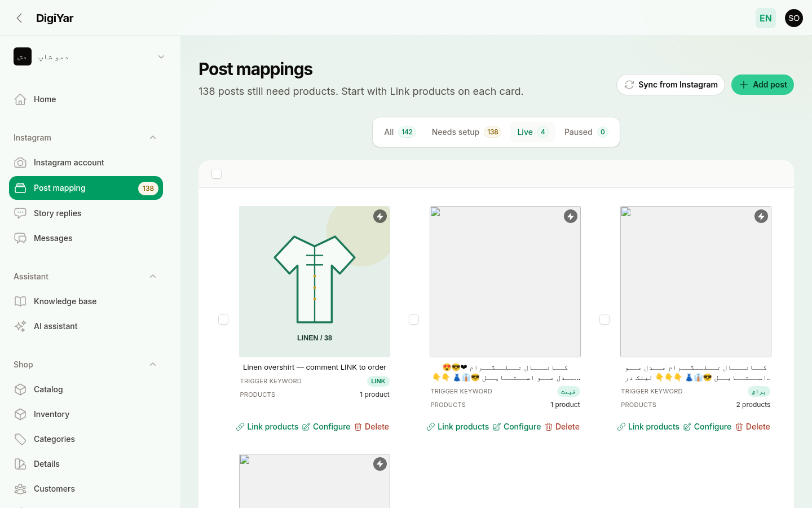The height and width of the screenshot is (508, 812).
Task: Open Home from the sidebar
Action: point(86,99)
